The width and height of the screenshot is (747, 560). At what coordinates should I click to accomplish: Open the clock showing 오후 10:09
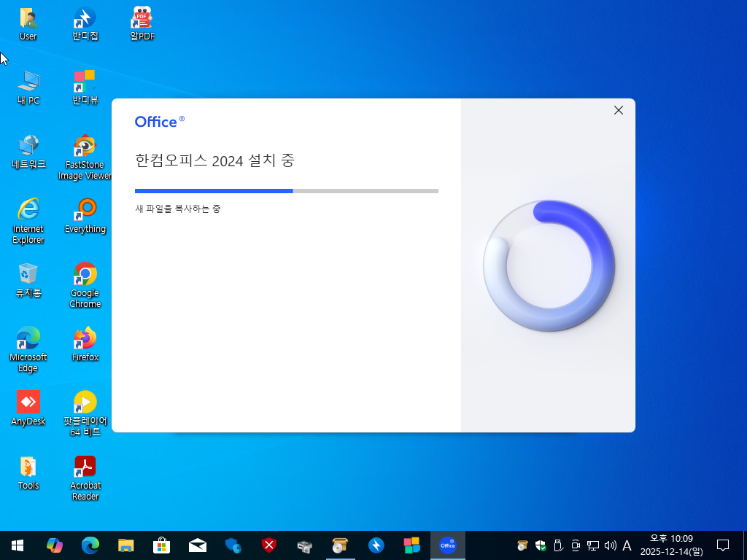pyautogui.click(x=672, y=545)
